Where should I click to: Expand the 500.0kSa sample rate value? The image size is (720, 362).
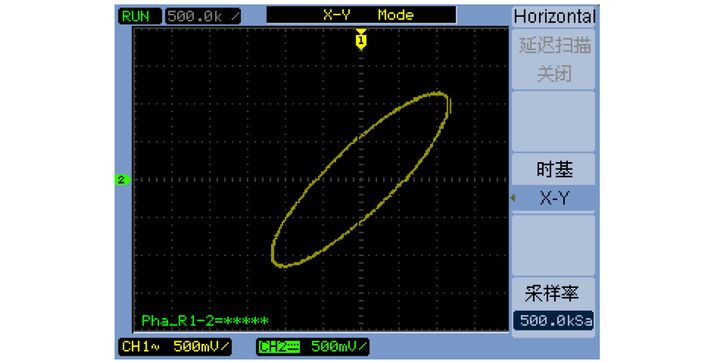coord(553,321)
